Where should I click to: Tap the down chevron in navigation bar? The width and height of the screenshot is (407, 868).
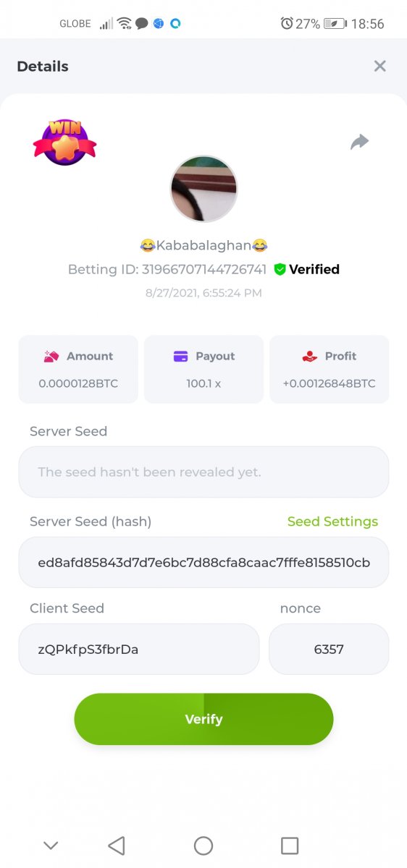pos(51,846)
